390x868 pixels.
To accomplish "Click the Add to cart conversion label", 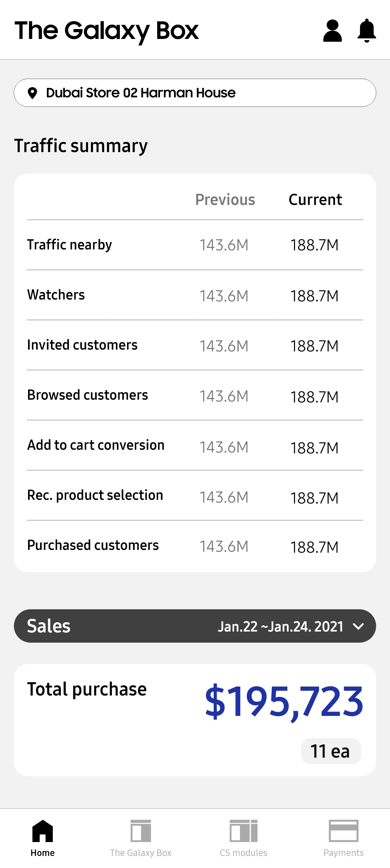I will (96, 445).
